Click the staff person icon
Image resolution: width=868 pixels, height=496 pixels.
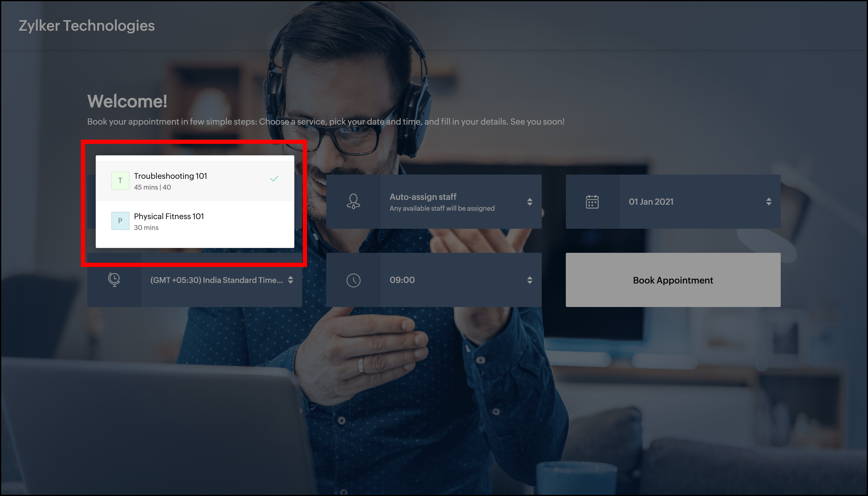click(353, 201)
